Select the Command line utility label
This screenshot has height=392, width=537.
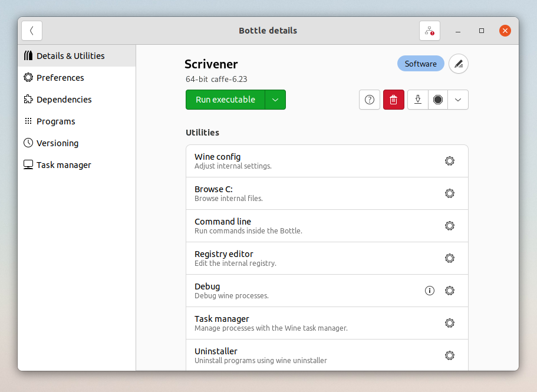[223, 222]
